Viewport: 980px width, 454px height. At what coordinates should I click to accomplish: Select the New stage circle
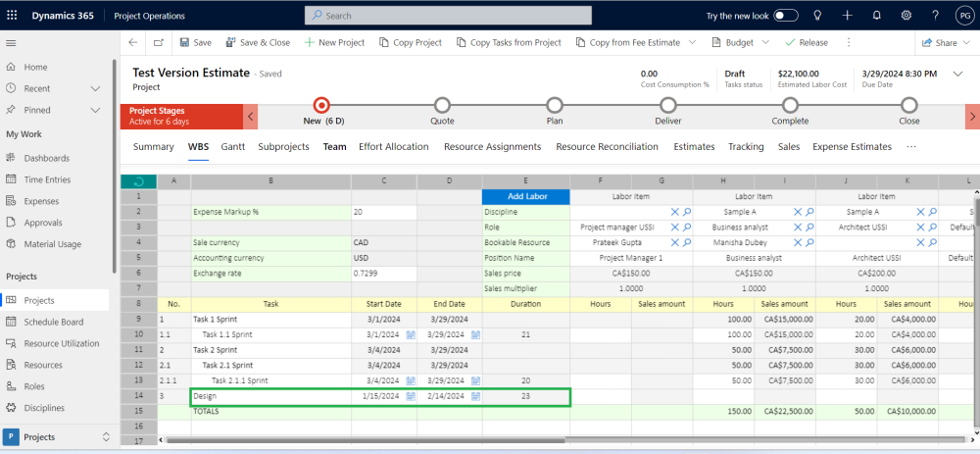[321, 105]
